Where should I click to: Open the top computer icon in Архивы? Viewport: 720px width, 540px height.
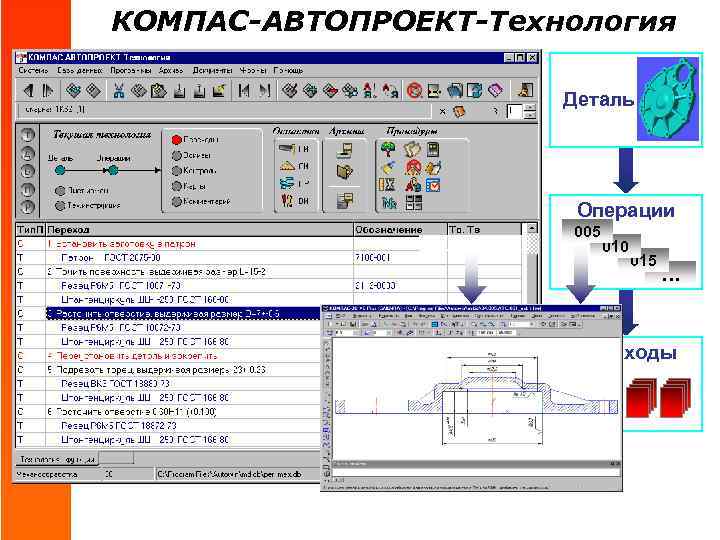click(344, 150)
